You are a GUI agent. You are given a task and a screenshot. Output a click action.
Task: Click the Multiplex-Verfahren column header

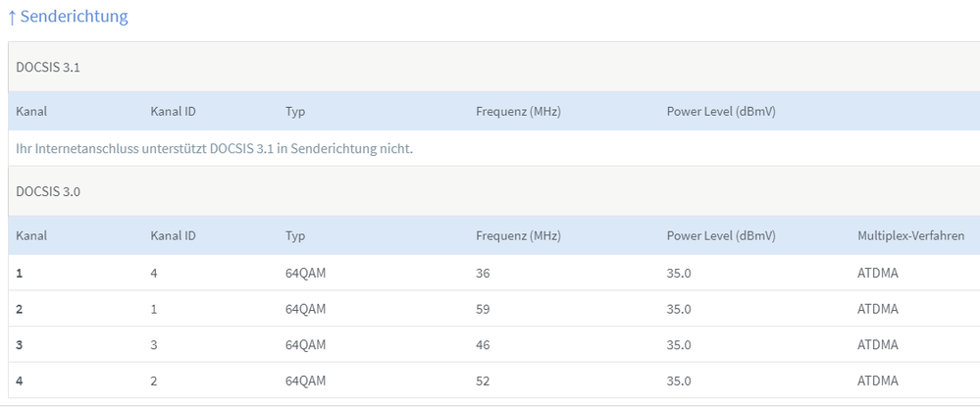(x=910, y=236)
